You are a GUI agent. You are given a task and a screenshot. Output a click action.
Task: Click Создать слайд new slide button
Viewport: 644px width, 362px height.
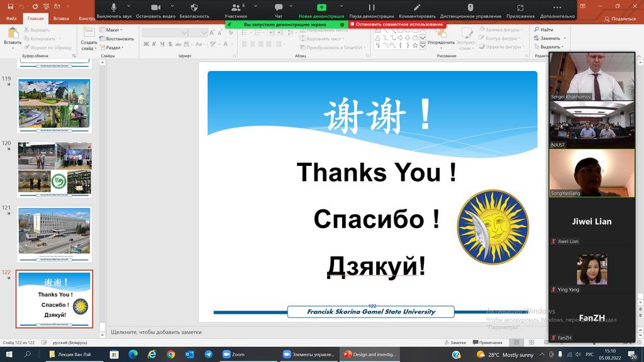point(88,38)
